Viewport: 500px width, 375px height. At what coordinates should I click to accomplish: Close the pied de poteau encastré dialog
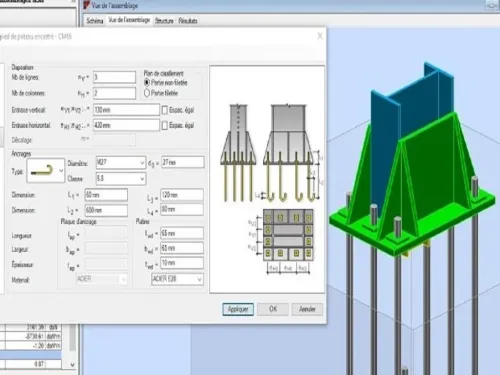pos(320,36)
